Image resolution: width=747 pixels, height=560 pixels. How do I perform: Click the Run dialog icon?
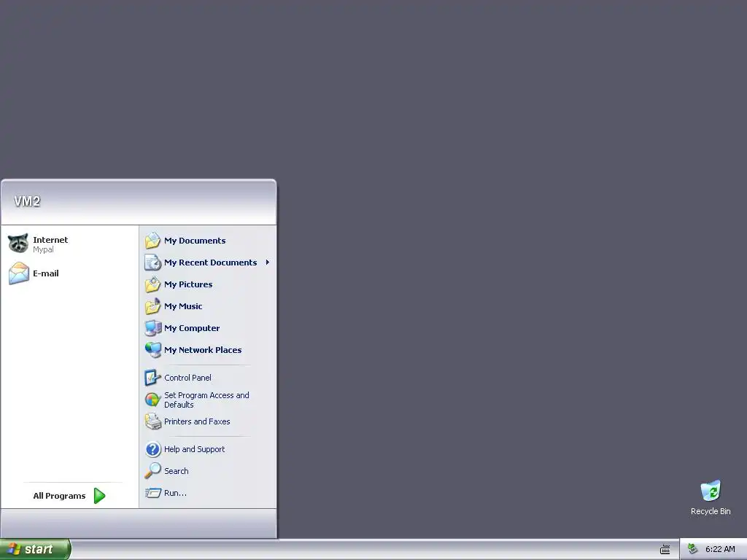pos(153,493)
